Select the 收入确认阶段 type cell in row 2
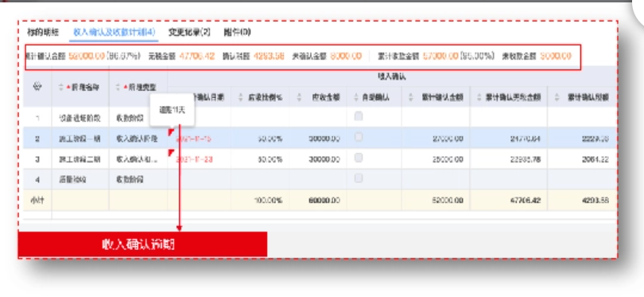The image size is (644, 297). point(137,139)
